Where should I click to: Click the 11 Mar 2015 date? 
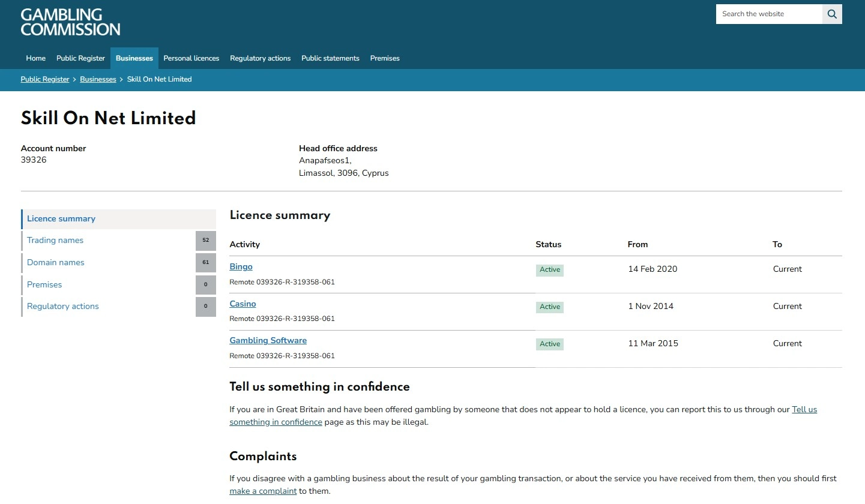click(x=653, y=344)
